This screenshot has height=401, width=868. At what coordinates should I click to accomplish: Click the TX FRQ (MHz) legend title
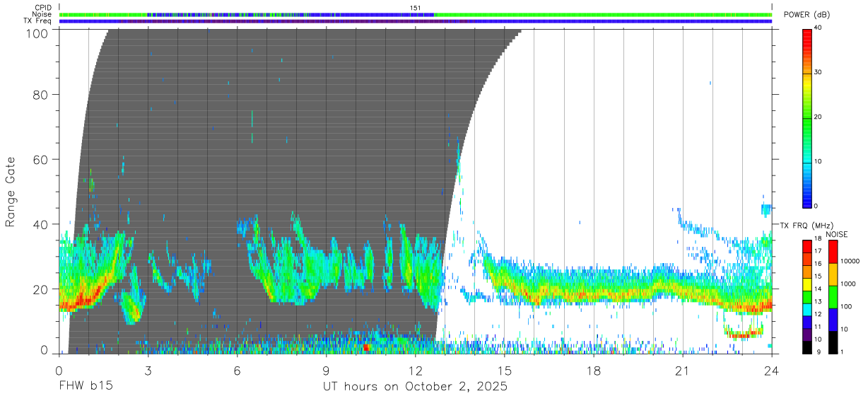(x=807, y=226)
